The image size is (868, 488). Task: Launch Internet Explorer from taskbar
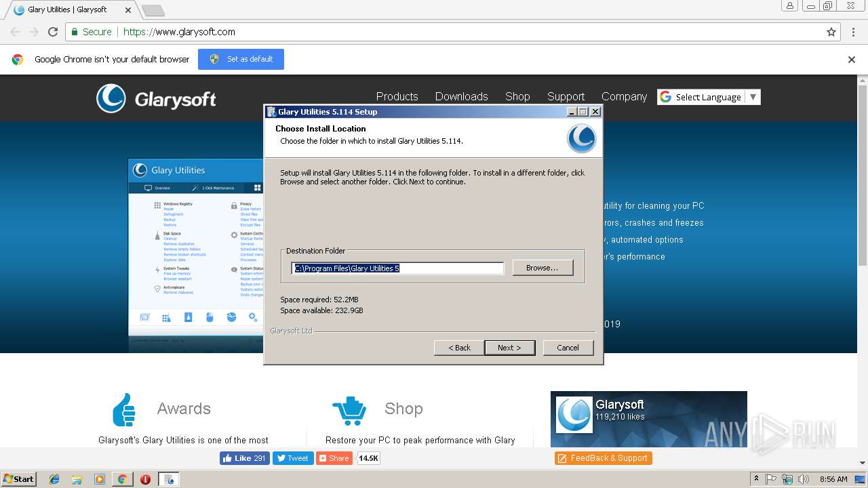click(x=54, y=479)
